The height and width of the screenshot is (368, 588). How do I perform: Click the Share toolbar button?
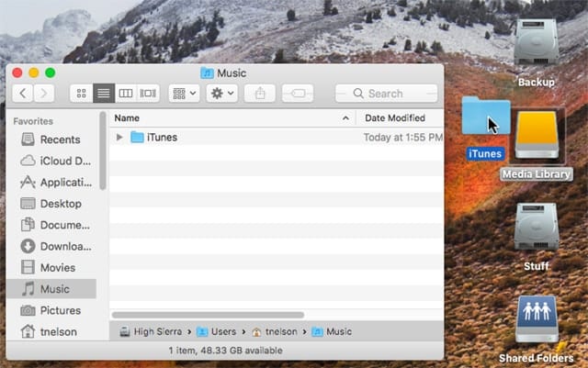[261, 94]
